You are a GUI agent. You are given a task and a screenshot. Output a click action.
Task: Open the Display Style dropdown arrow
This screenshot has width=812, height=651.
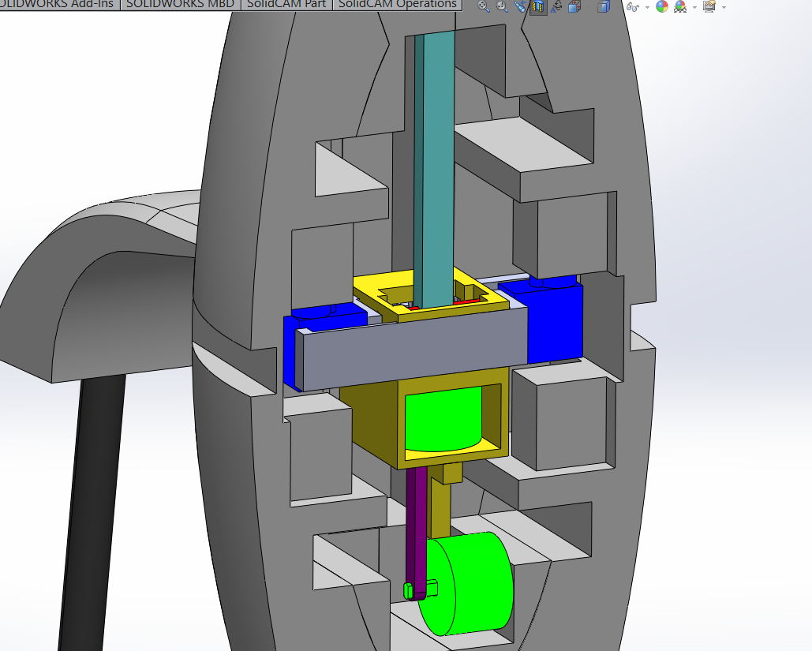click(617, 7)
